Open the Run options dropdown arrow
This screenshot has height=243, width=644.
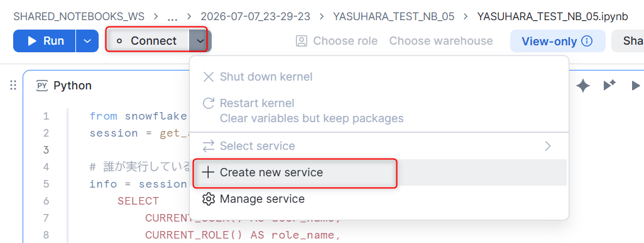[87, 41]
